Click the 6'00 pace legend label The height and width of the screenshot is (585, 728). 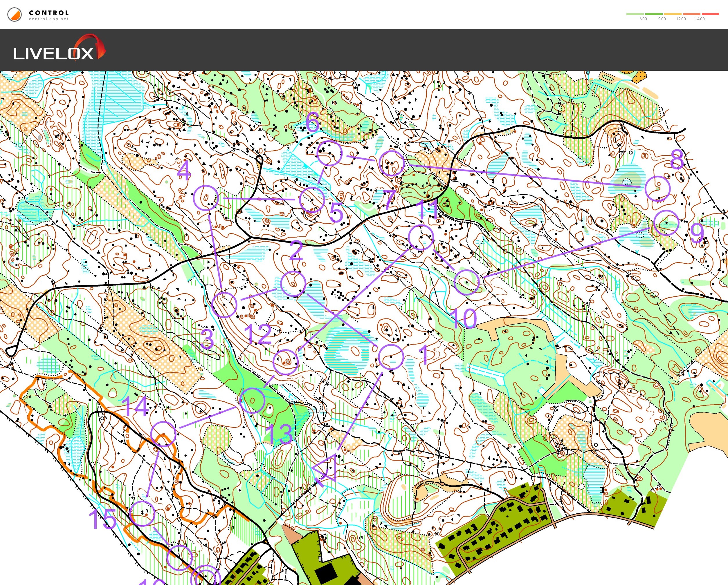(x=643, y=19)
